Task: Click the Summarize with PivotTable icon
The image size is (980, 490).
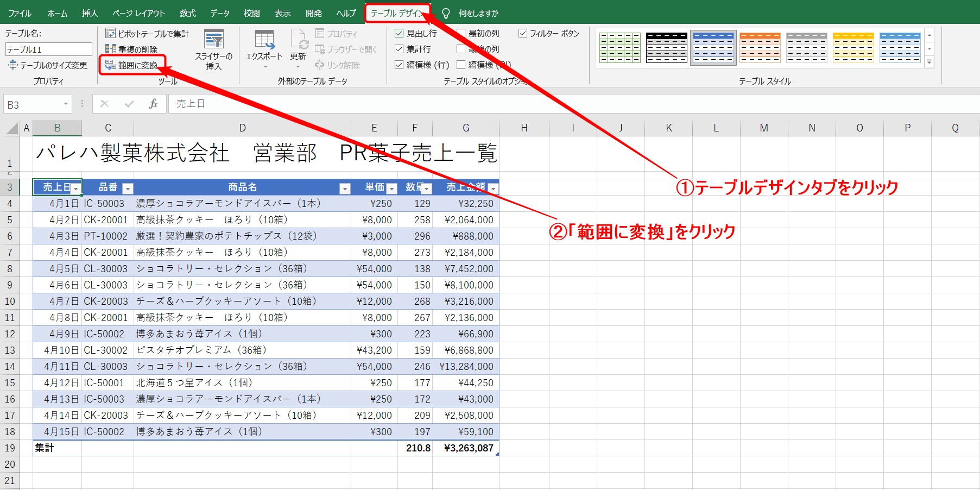Action: click(x=110, y=34)
